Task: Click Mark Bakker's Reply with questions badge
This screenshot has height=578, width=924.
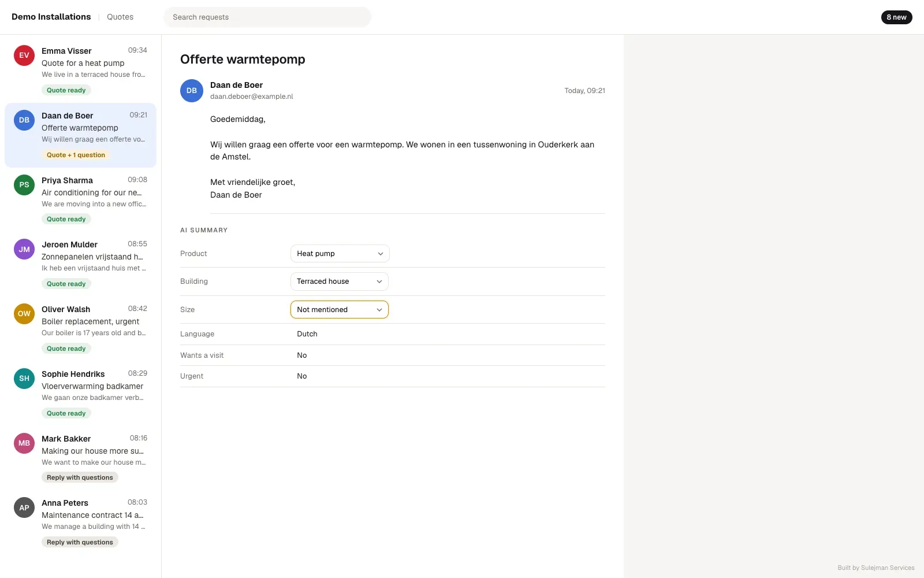Action: click(80, 477)
